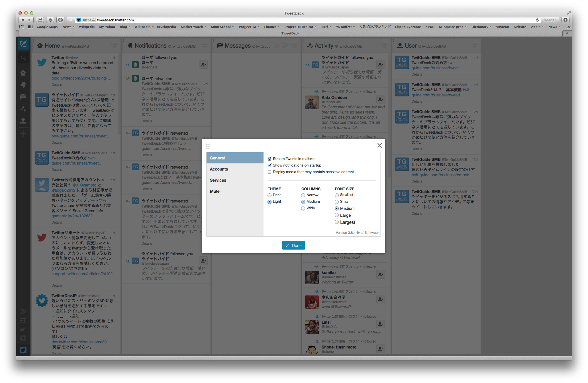Open support.twitter.com/articles link
The image size is (588, 383).
tap(82, 274)
